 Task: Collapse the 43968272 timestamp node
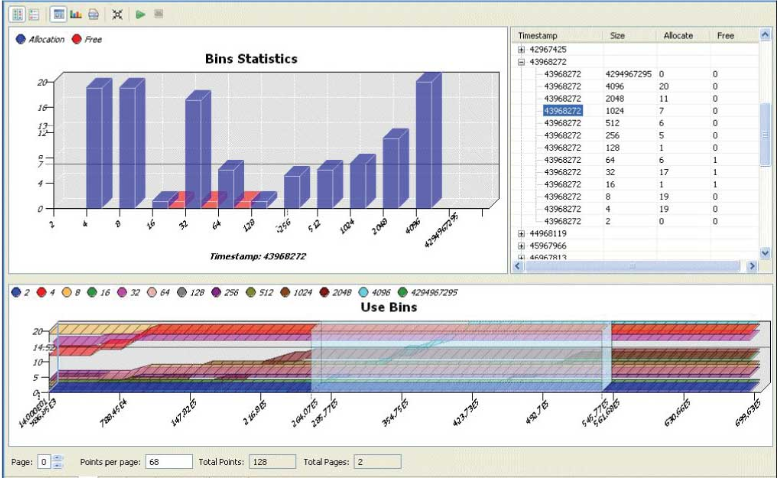[521, 62]
